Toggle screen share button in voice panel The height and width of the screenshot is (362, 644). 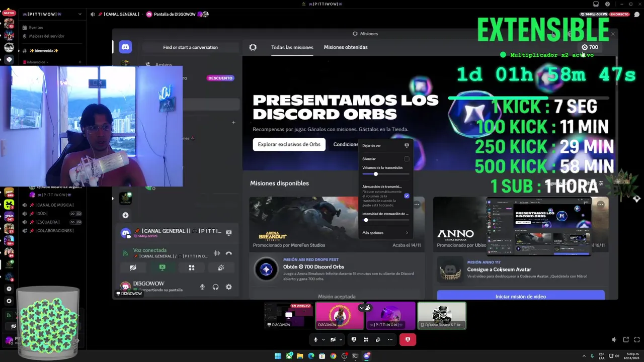(162, 267)
